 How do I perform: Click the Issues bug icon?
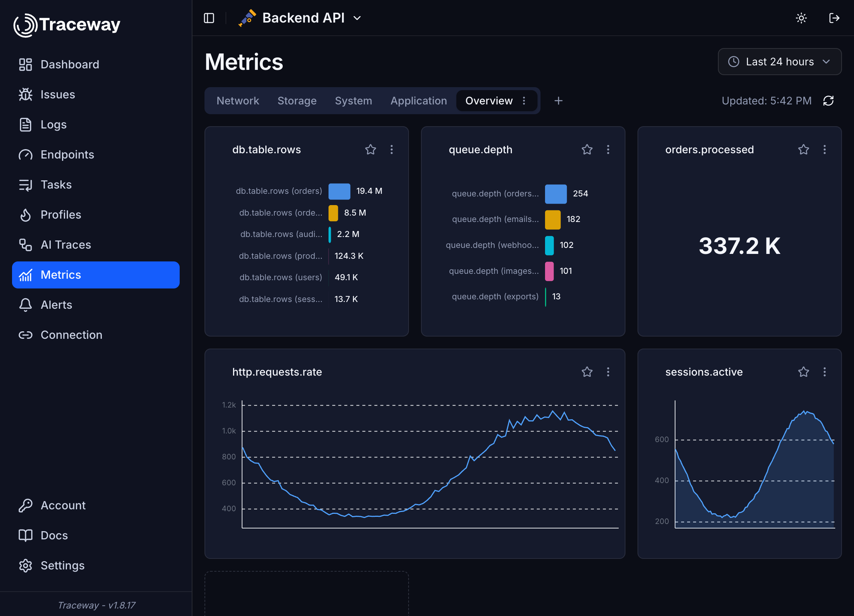point(26,94)
